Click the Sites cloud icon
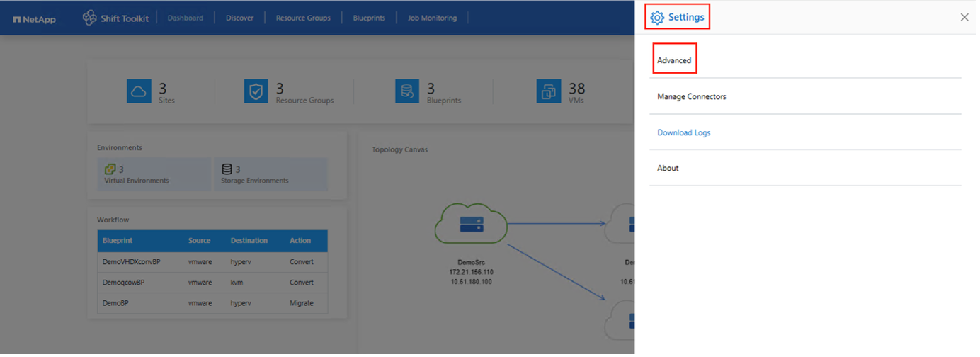 (139, 91)
